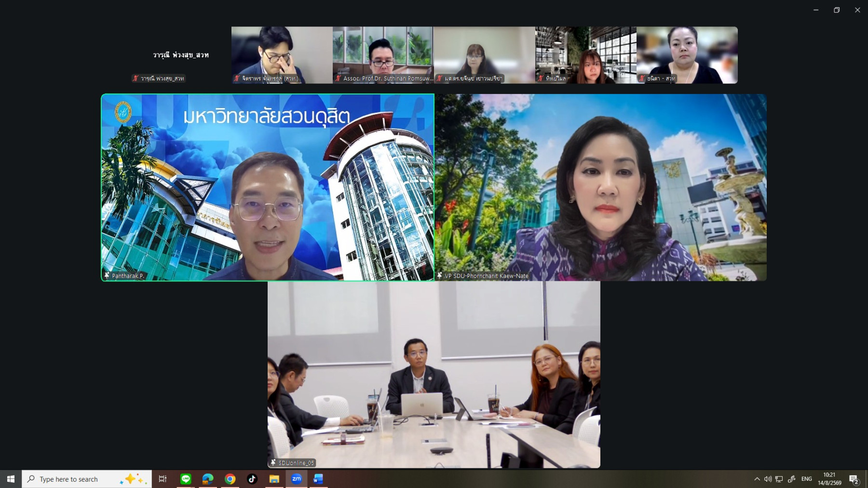Restore down the Zoom meeting window
Viewport: 868px width, 488px height.
(837, 10)
